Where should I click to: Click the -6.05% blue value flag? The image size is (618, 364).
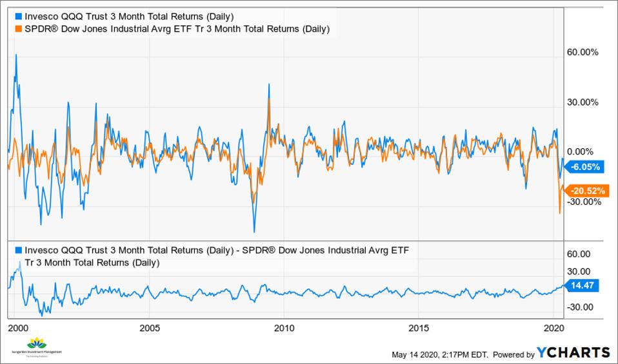pyautogui.click(x=584, y=167)
